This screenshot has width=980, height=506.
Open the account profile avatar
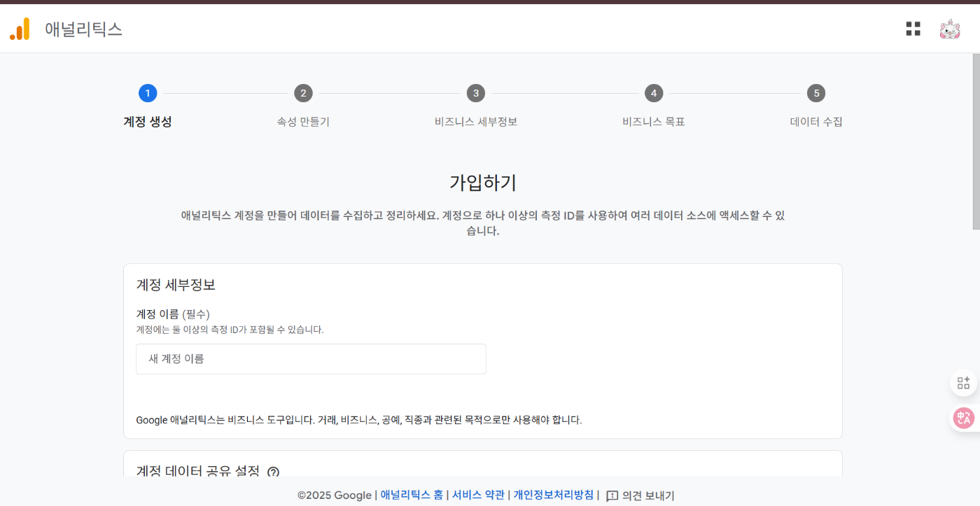click(x=950, y=29)
